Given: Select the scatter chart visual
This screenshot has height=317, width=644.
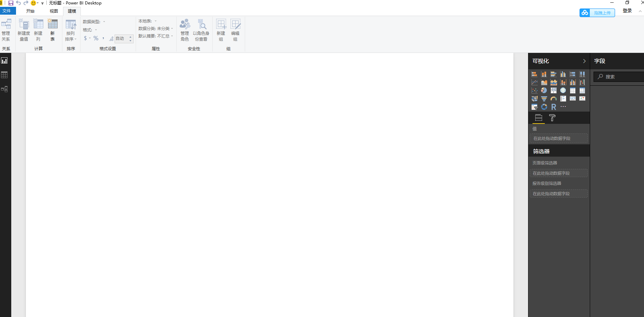Looking at the screenshot, I should pyautogui.click(x=535, y=90).
